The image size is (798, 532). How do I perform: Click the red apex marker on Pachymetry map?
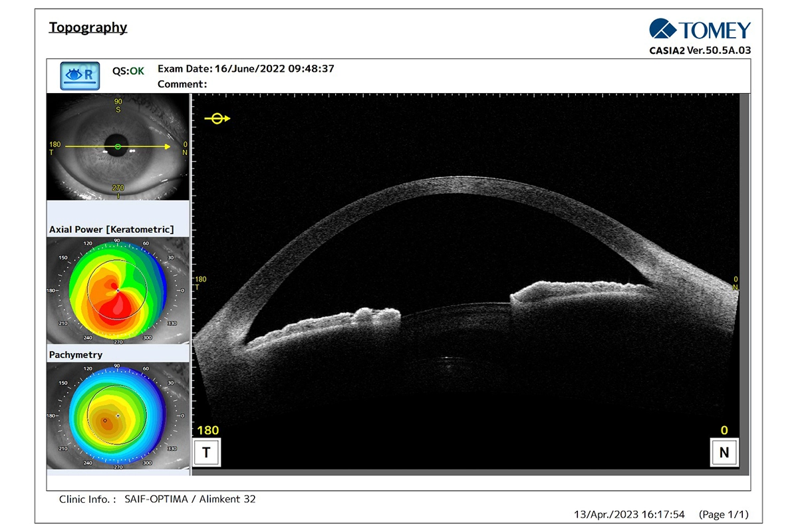pos(104,421)
